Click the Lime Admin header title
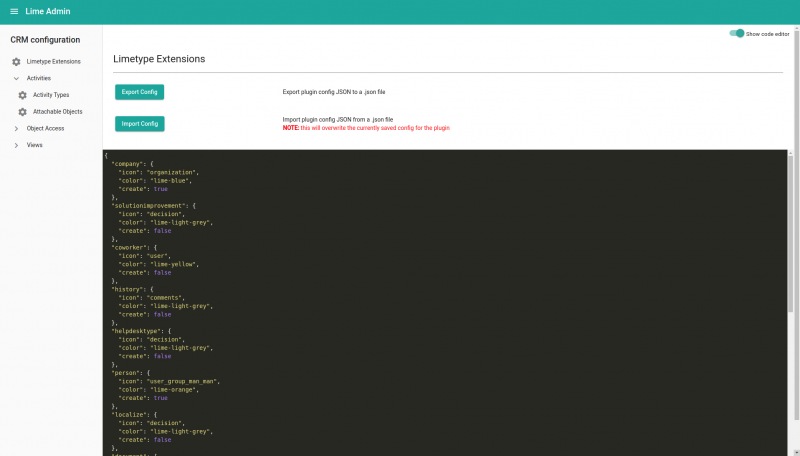The height and width of the screenshot is (456, 800). point(47,12)
